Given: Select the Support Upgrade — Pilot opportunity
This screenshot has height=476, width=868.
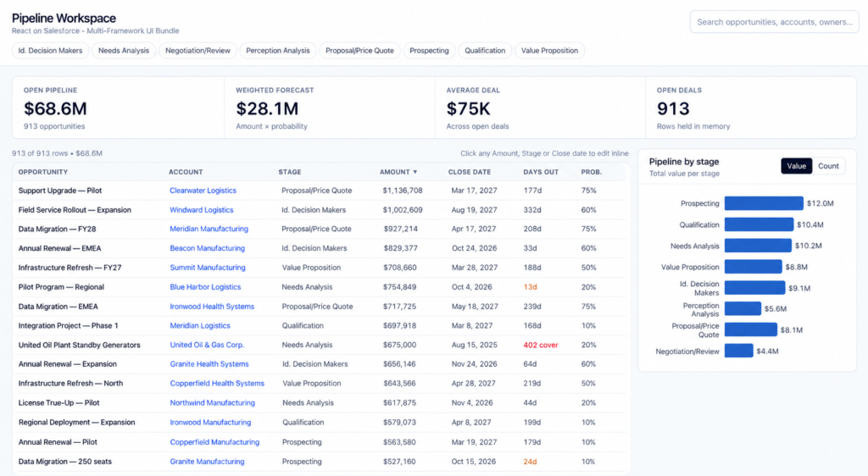Looking at the screenshot, I should 60,191.
